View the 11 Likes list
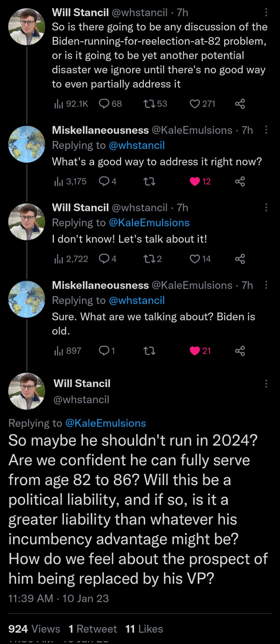The height and width of the screenshot is (644, 280). pos(144,629)
